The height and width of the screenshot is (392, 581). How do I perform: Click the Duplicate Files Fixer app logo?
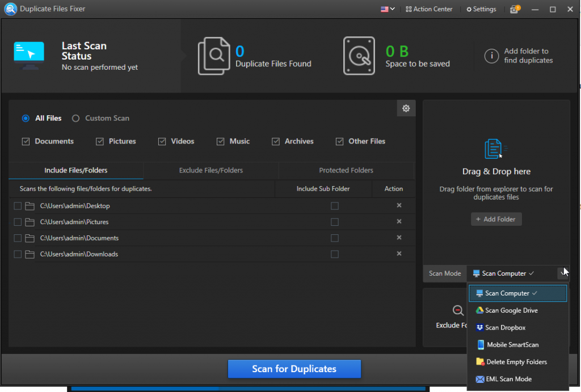10,9
